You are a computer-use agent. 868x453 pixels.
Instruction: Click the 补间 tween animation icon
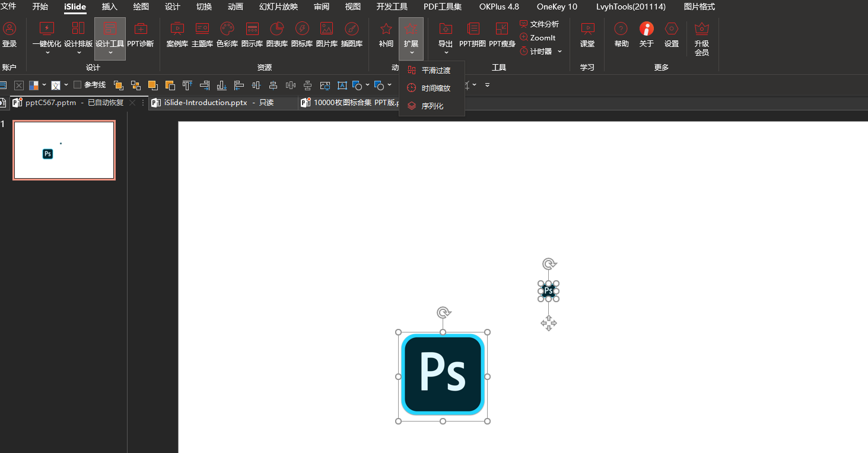tap(386, 34)
